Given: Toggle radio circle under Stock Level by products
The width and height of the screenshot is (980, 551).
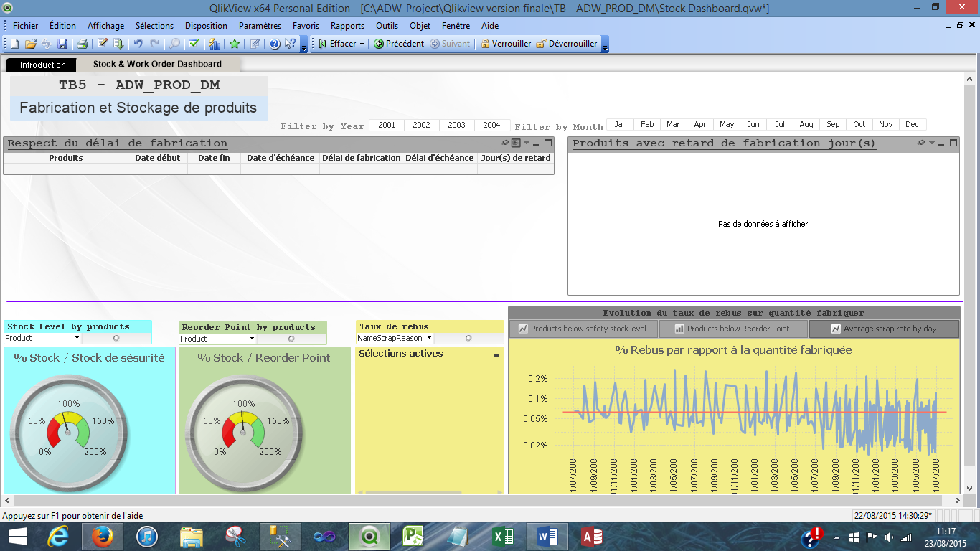Looking at the screenshot, I should (116, 338).
